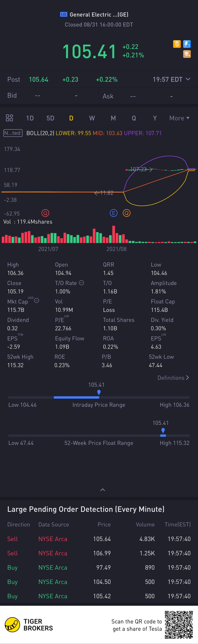Open the chart layout grid icon
198x644 pixels.
9,118
